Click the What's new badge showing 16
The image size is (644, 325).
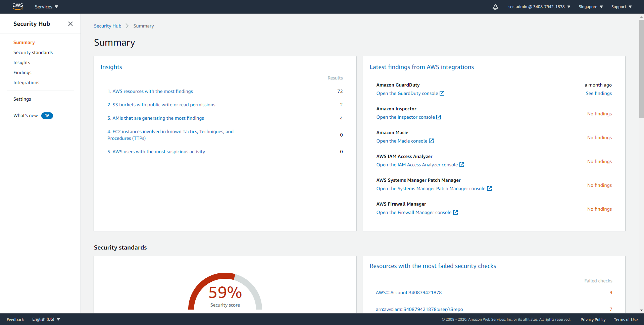pos(47,116)
